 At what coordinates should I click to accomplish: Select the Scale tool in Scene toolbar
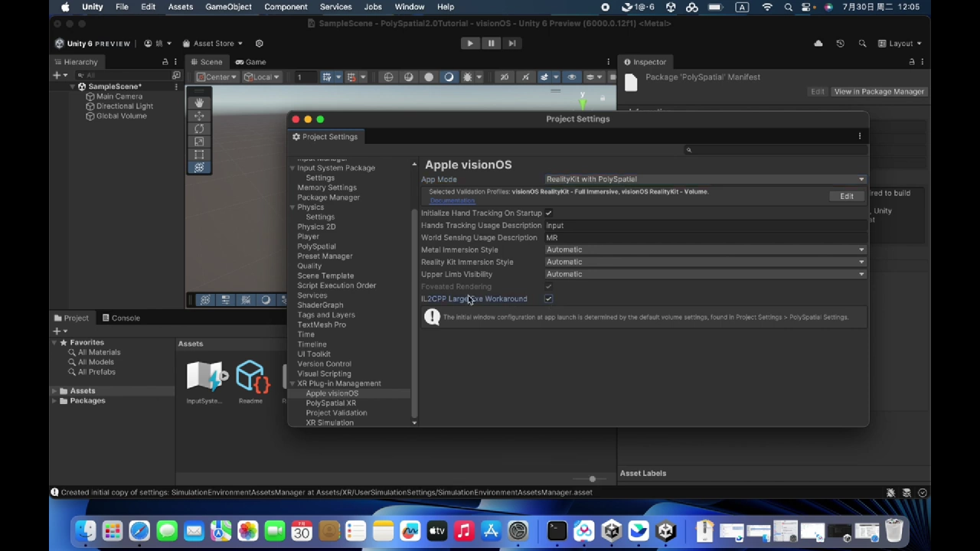(199, 142)
